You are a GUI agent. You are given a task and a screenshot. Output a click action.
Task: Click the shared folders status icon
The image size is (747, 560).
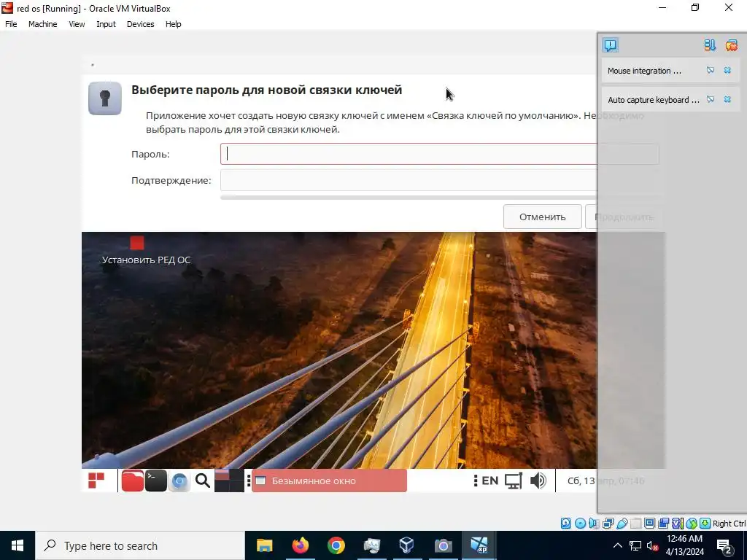[636, 524]
